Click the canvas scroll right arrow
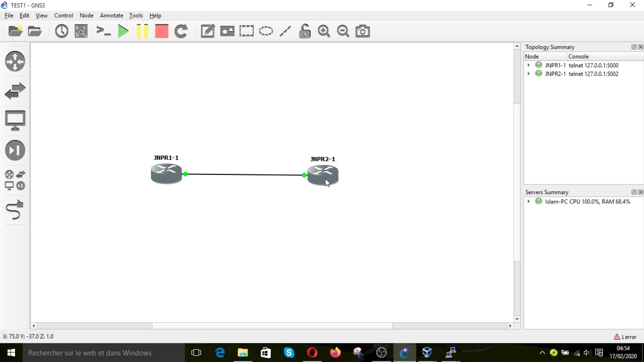The width and height of the screenshot is (644, 362). (x=510, y=326)
